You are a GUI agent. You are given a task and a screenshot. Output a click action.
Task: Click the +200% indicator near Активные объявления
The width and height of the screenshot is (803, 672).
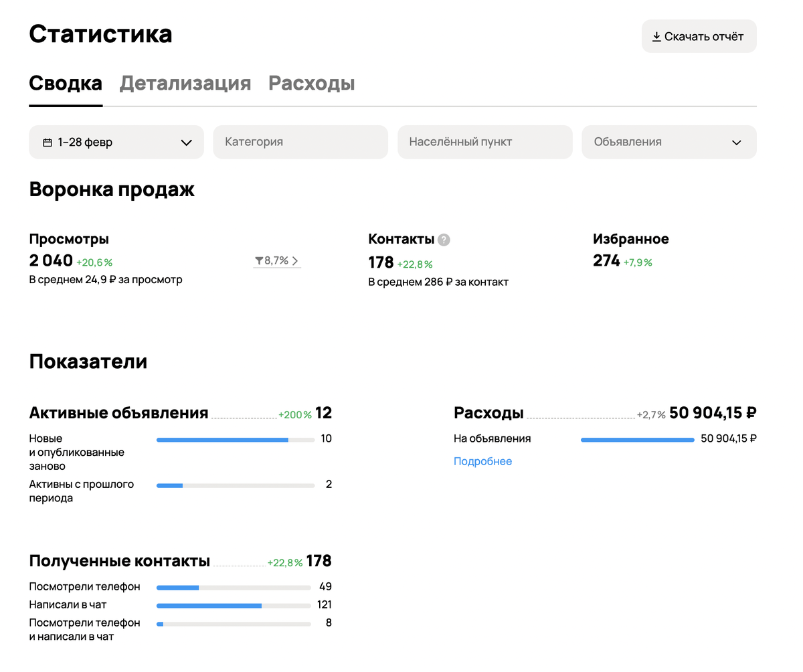click(x=294, y=413)
